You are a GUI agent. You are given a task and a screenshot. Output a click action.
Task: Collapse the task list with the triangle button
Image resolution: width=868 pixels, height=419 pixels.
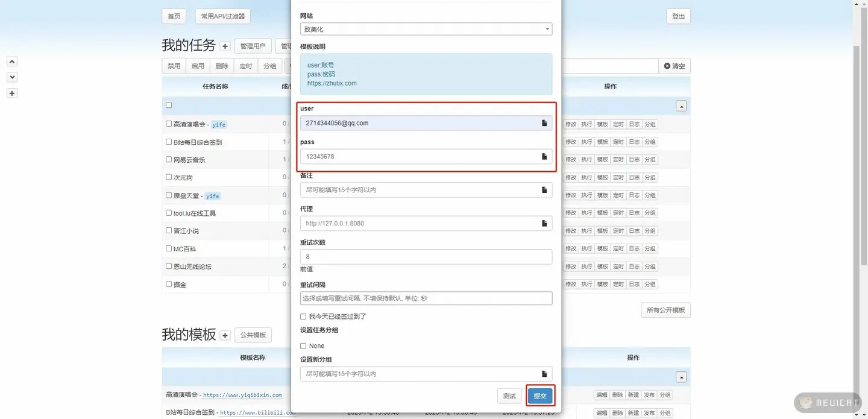coord(681,106)
